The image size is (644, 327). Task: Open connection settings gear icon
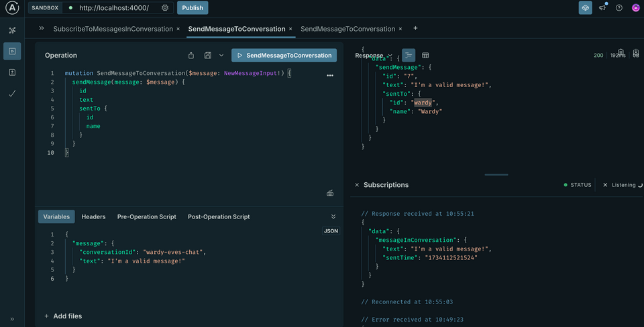click(165, 8)
